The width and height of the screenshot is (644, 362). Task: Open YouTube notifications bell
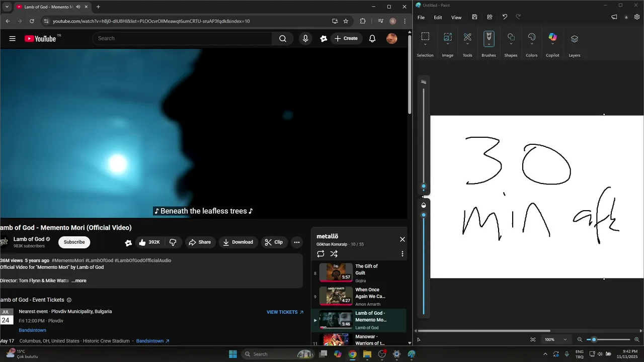point(372,38)
